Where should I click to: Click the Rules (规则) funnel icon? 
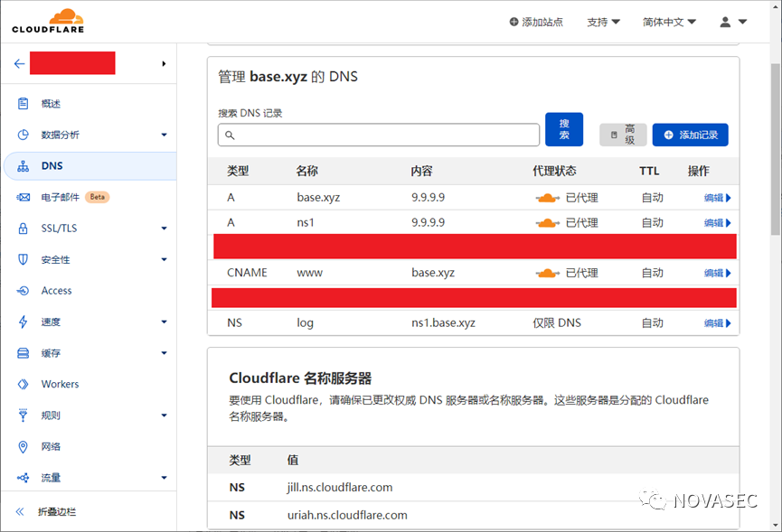coord(23,415)
